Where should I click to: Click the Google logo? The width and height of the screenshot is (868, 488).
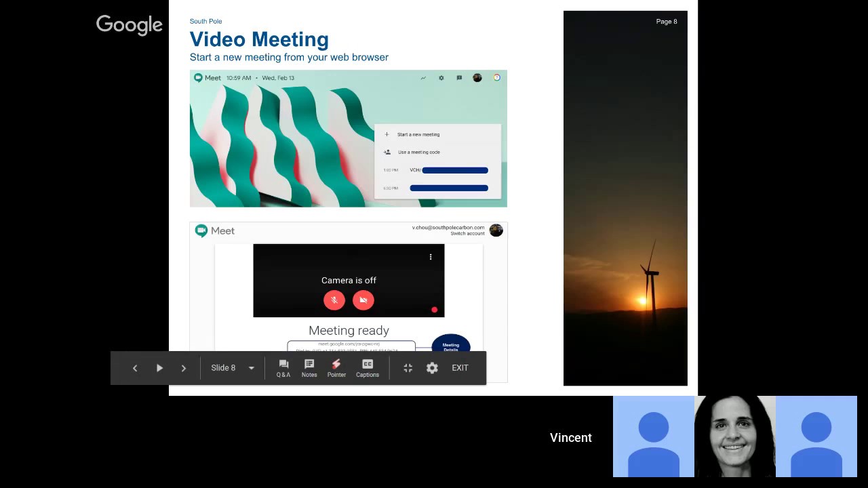[x=129, y=25]
